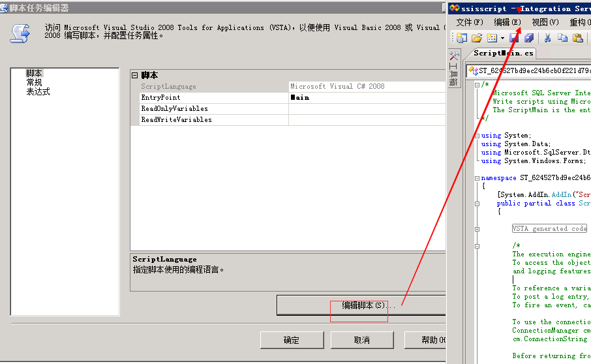The height and width of the screenshot is (364, 591).
Task: Click the 'The ScriptMain is the ent' comment line
Action: click(541, 110)
